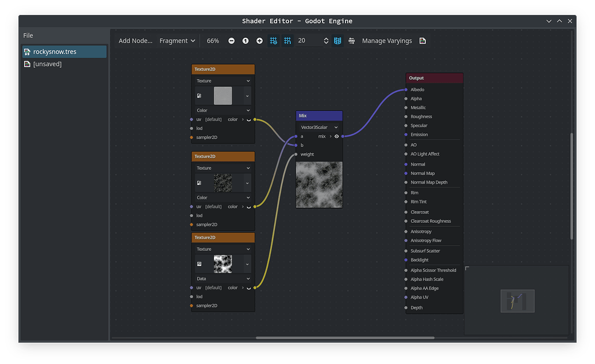The height and width of the screenshot is (364, 595).
Task: Click the Mix node output port
Action: (343, 136)
